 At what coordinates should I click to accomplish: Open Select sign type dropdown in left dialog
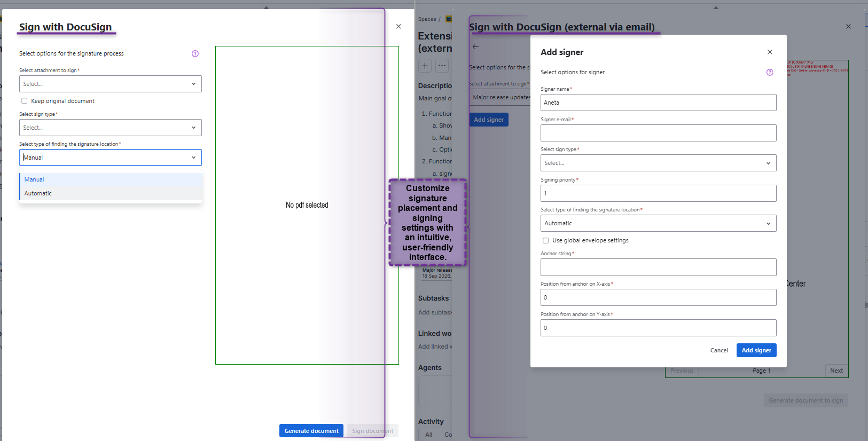click(111, 128)
